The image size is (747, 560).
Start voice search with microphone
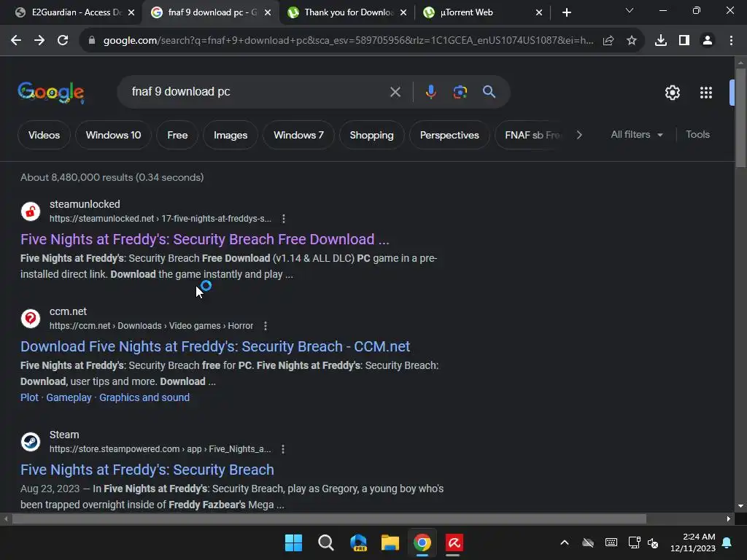(x=430, y=92)
